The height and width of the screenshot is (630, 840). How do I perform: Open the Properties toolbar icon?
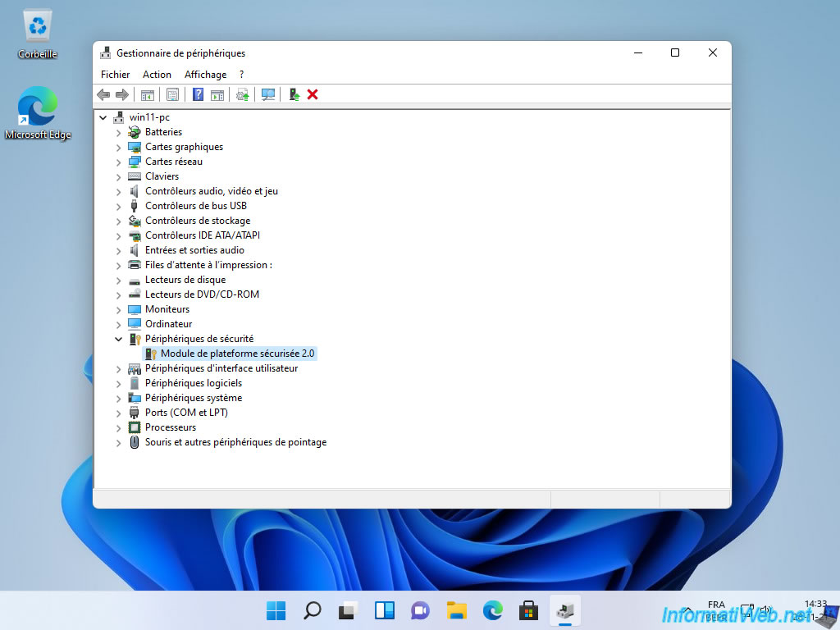172,95
